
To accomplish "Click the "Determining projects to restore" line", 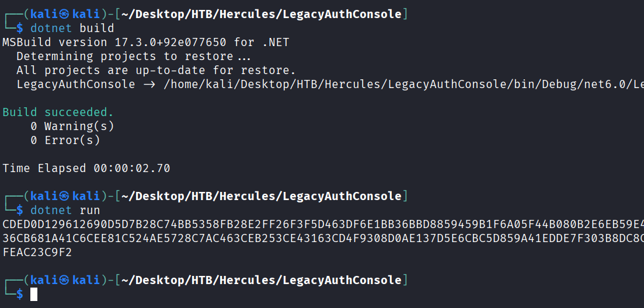I will tap(133, 56).
